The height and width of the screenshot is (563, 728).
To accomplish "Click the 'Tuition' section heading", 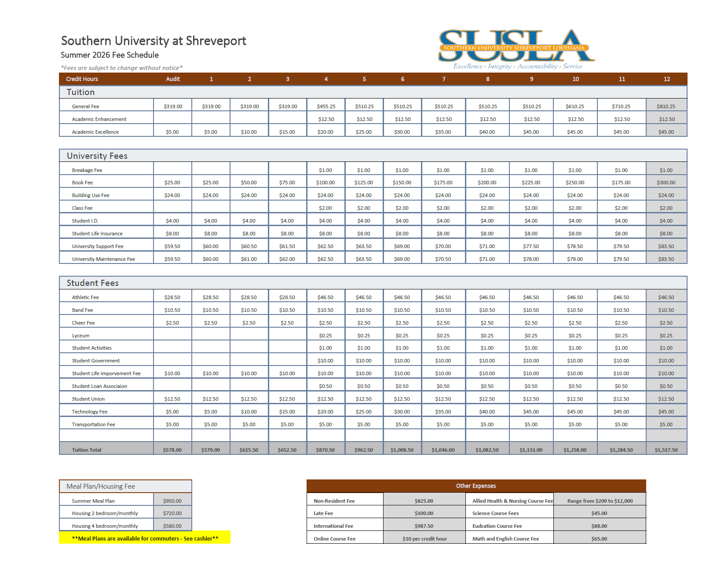I will tap(80, 92).
